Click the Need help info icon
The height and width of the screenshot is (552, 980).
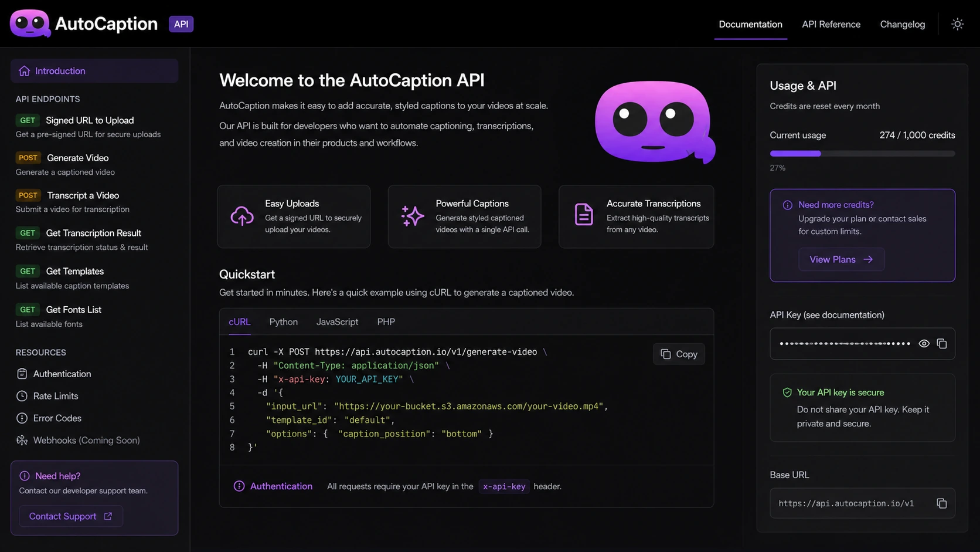(25, 476)
